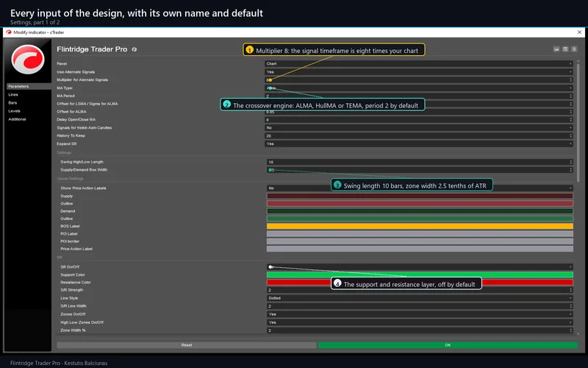The height and width of the screenshot is (368, 588).
Task: Click the trash delete icon in the header
Action: [x=574, y=49]
